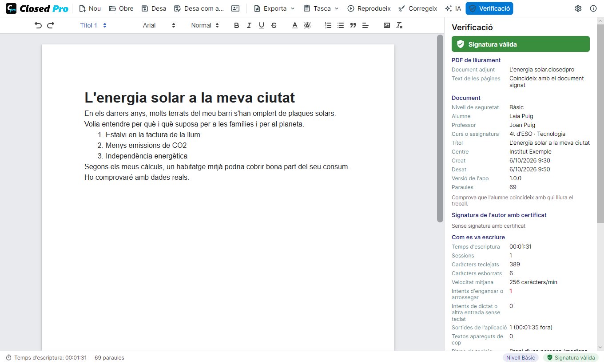Image resolution: width=604 pixels, height=364 pixels.
Task: Insert a numbered list
Action: [328, 25]
